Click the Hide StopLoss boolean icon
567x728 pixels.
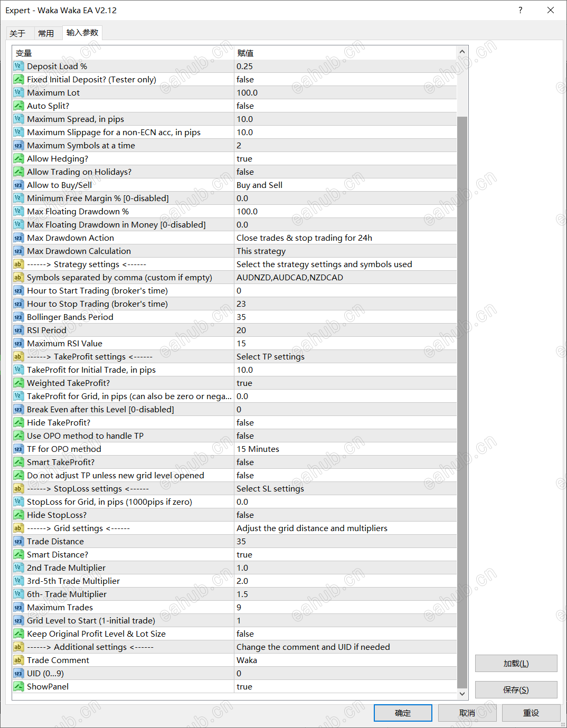18,515
